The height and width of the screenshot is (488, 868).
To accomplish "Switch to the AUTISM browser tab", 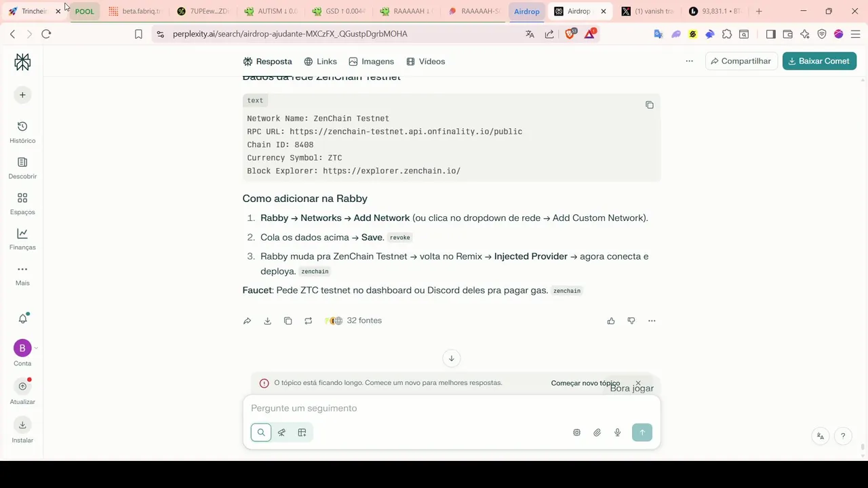I will 271,12.
